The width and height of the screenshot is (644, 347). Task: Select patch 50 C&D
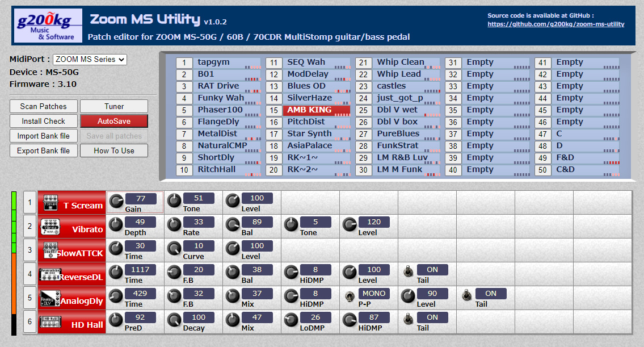tap(586, 170)
